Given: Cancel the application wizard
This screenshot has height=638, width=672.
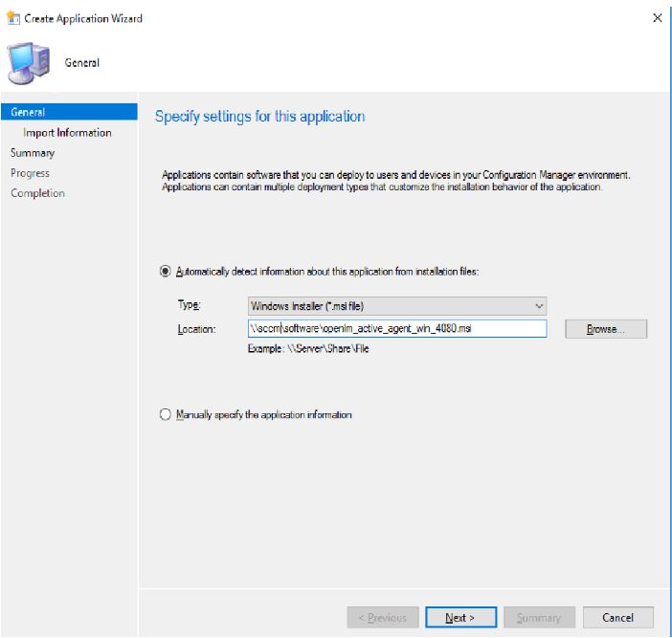Looking at the screenshot, I should [x=617, y=618].
